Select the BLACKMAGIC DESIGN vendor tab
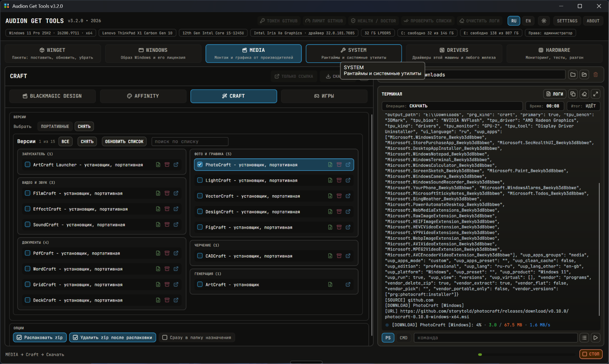 [x=53, y=96]
